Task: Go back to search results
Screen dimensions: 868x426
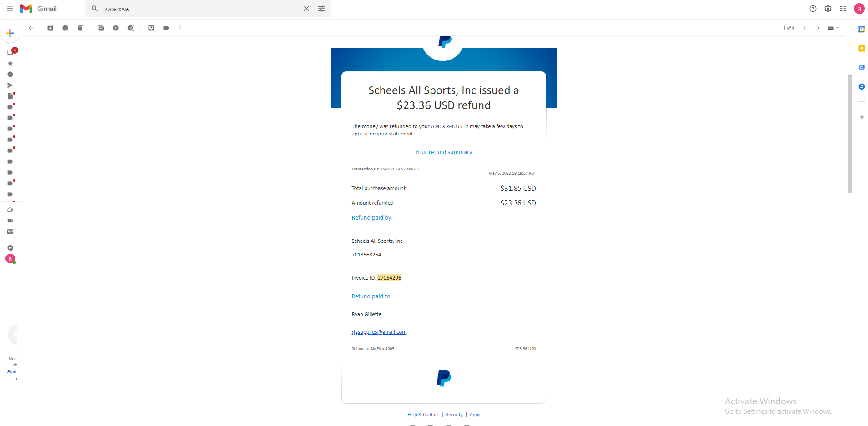Action: pos(31,28)
